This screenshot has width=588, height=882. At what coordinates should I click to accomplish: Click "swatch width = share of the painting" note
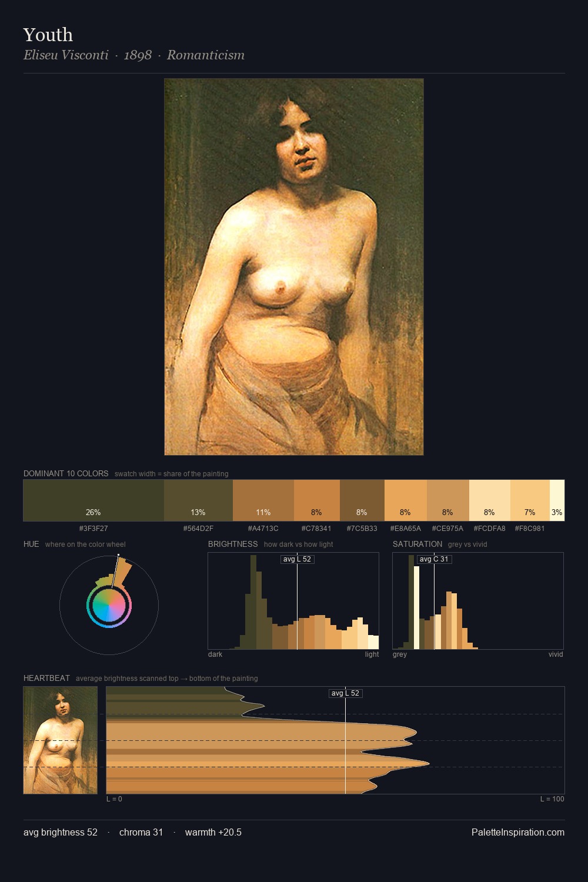[172, 474]
